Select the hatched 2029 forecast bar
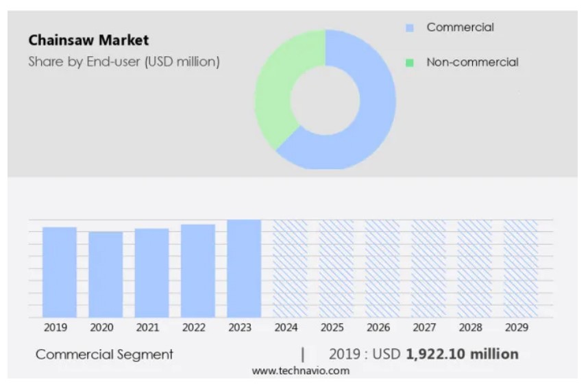This screenshot has width=588, height=384. pos(520,268)
